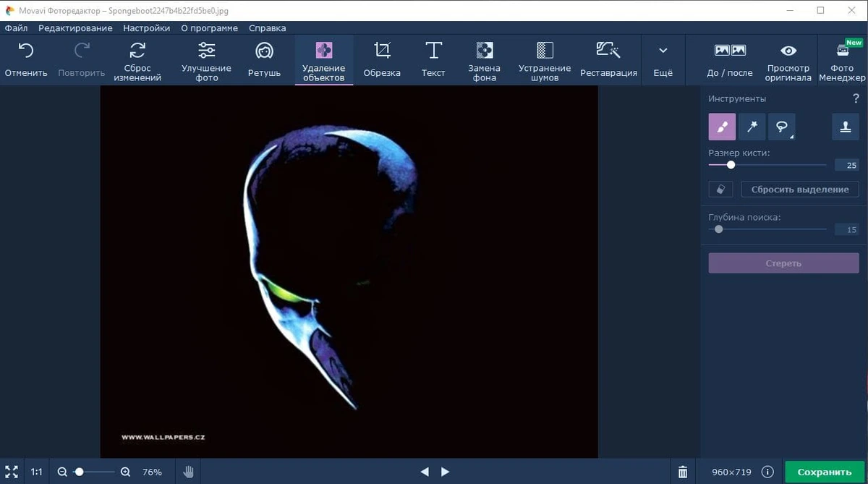Select the lasso selection tool
Viewport: 868px width, 484px height.
coord(782,127)
